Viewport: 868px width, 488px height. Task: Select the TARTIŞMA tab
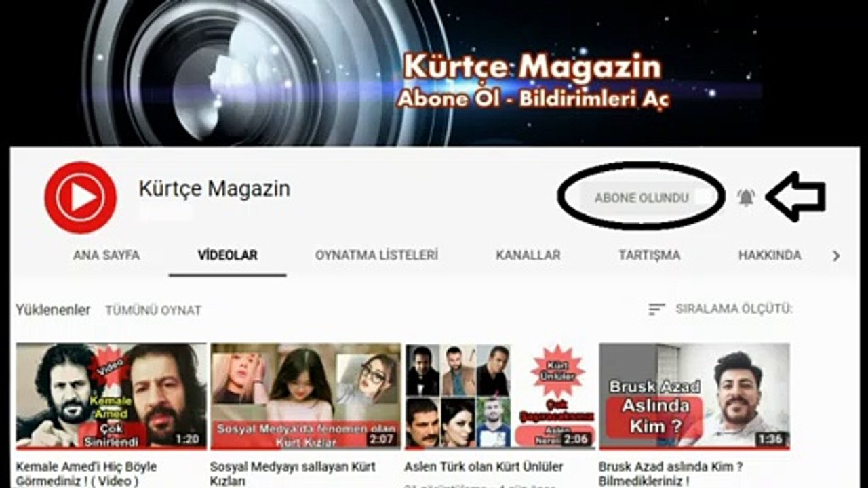pyautogui.click(x=650, y=256)
